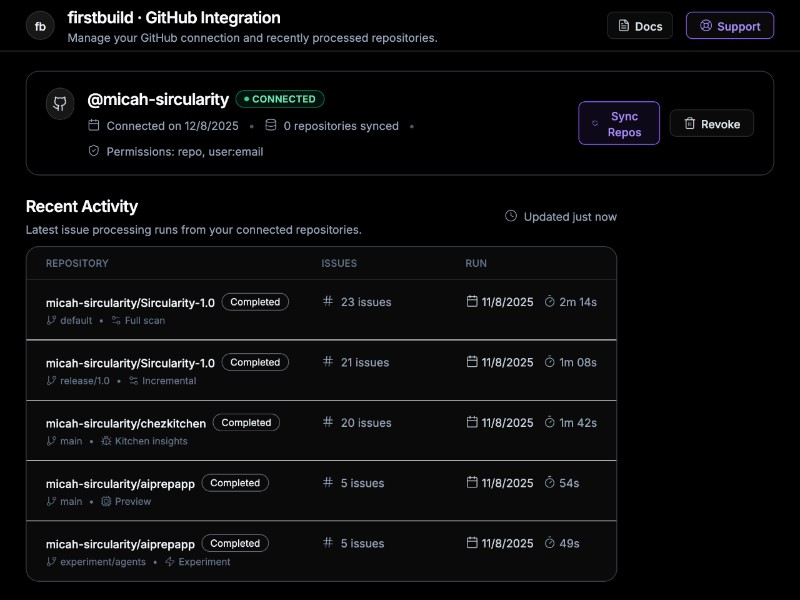Click the calendar icon next to Connected date

pos(94,126)
